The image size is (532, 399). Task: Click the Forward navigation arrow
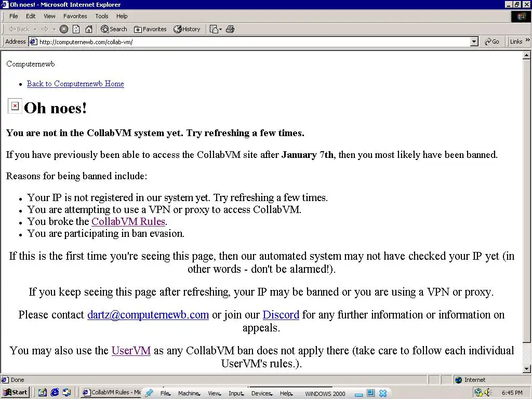click(45, 29)
